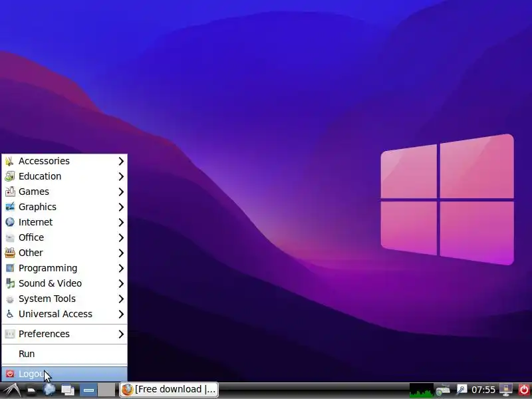Viewport: 532px width, 399px height.
Task: Click the Graphics category icon
Action: click(x=10, y=207)
